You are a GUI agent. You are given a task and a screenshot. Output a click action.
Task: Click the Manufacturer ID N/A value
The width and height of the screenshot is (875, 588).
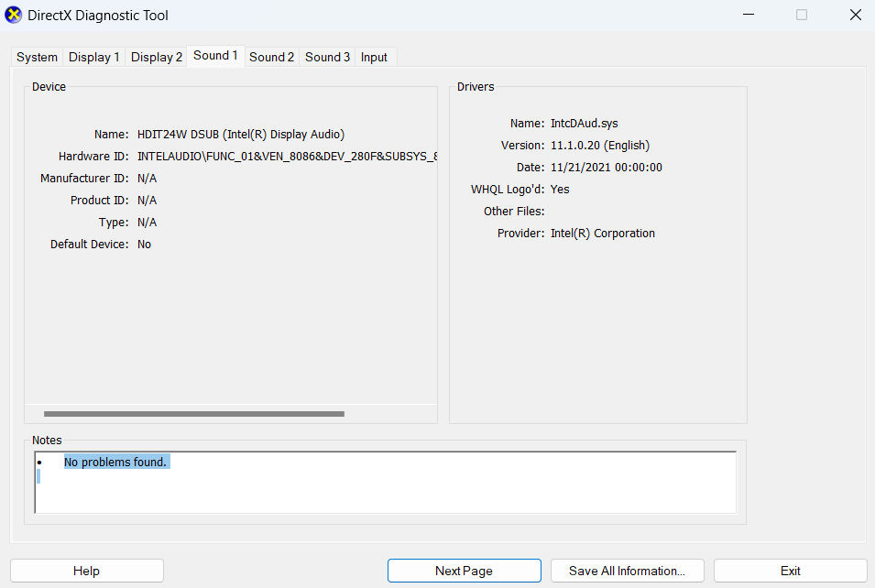[x=148, y=179]
